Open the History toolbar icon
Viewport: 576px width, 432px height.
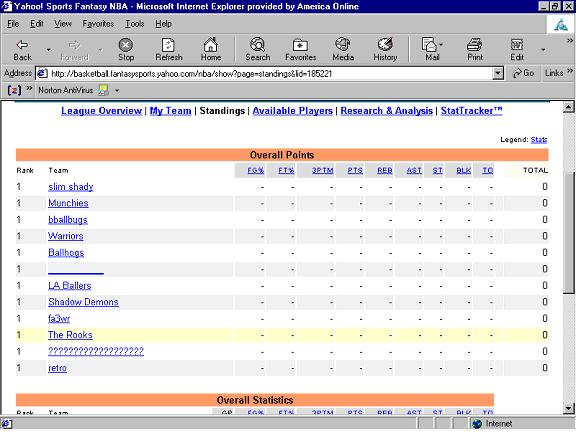click(x=385, y=50)
